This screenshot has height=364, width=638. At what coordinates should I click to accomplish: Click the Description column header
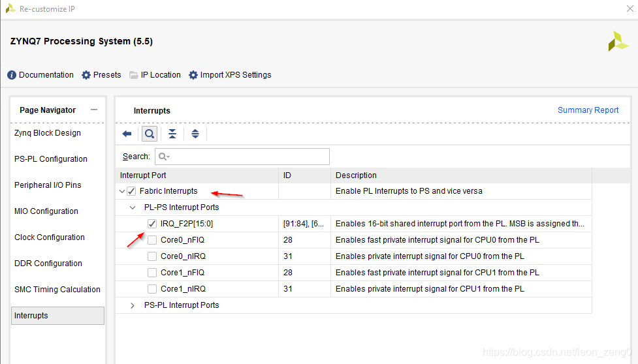coord(462,175)
